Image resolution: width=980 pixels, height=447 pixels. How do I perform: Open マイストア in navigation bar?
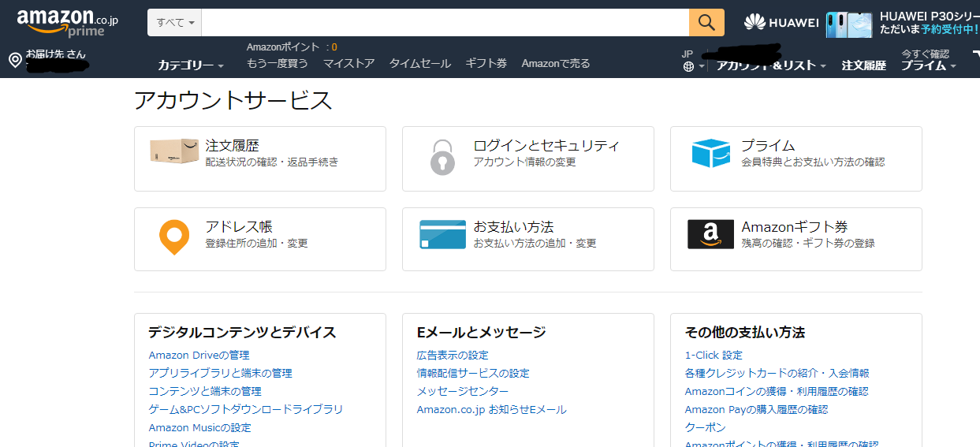[348, 63]
